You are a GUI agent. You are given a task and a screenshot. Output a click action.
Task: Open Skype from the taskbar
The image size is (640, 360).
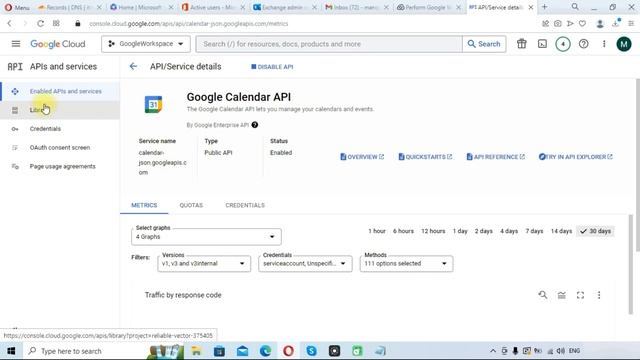(x=311, y=351)
